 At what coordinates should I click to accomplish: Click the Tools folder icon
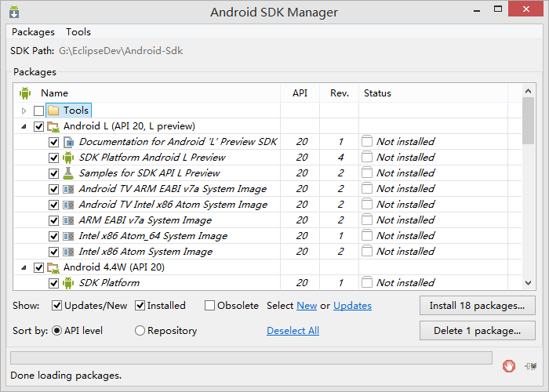53,111
